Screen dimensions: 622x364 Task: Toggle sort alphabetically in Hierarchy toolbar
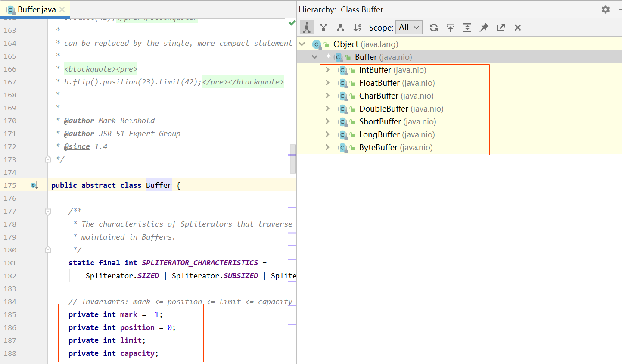pos(358,28)
